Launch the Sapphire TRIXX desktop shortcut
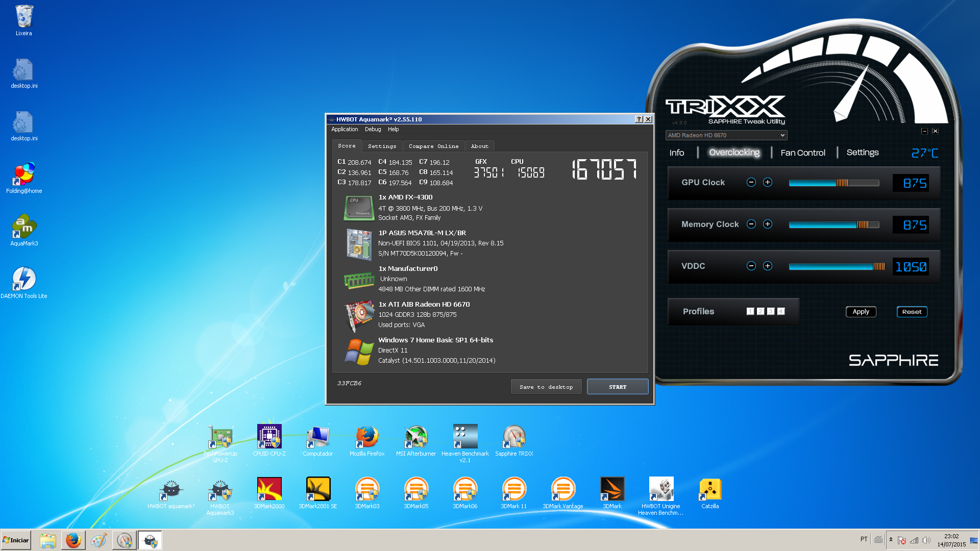The width and height of the screenshot is (980, 551). [514, 440]
